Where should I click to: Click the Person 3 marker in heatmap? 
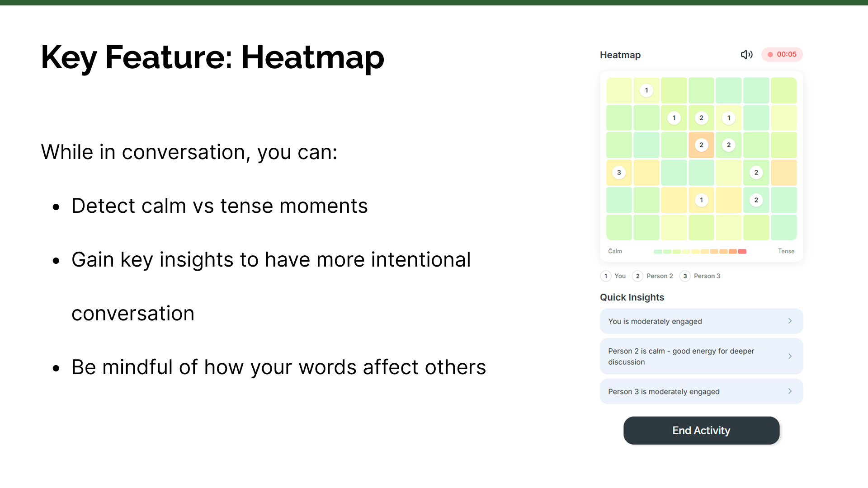(x=619, y=173)
